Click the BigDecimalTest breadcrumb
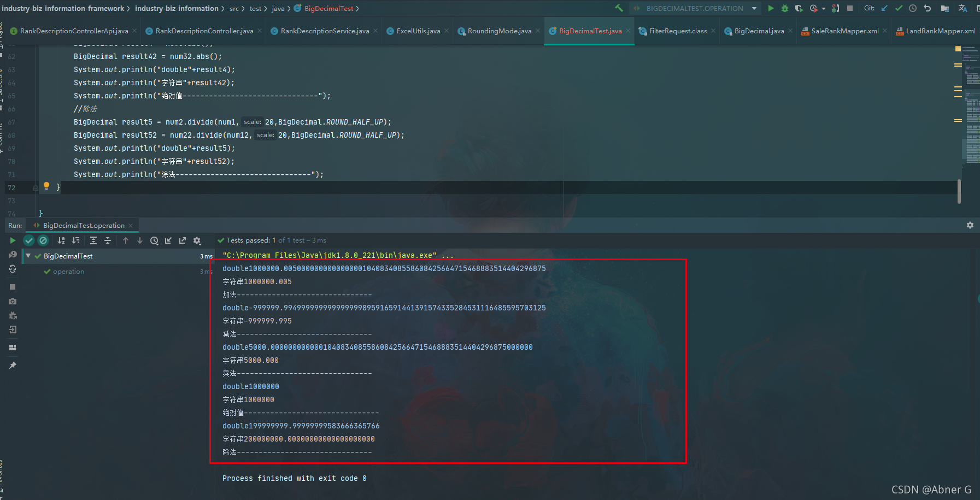This screenshot has width=980, height=500. tap(328, 9)
